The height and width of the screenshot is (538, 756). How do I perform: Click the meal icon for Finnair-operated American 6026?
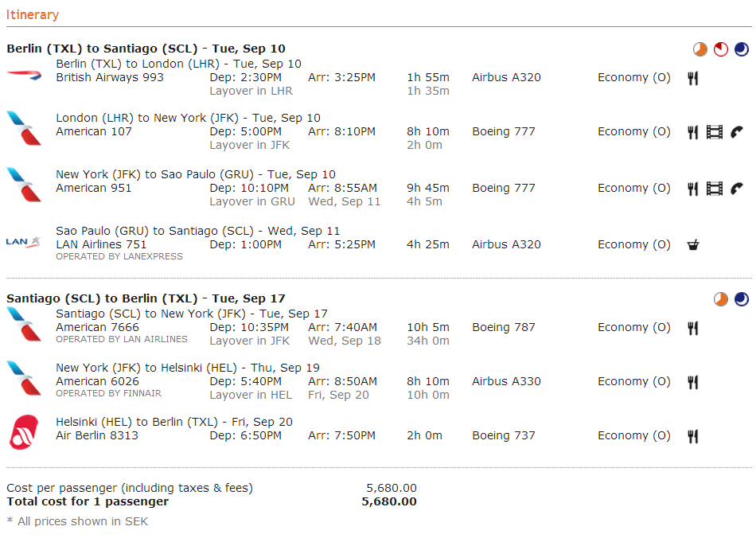point(692,382)
